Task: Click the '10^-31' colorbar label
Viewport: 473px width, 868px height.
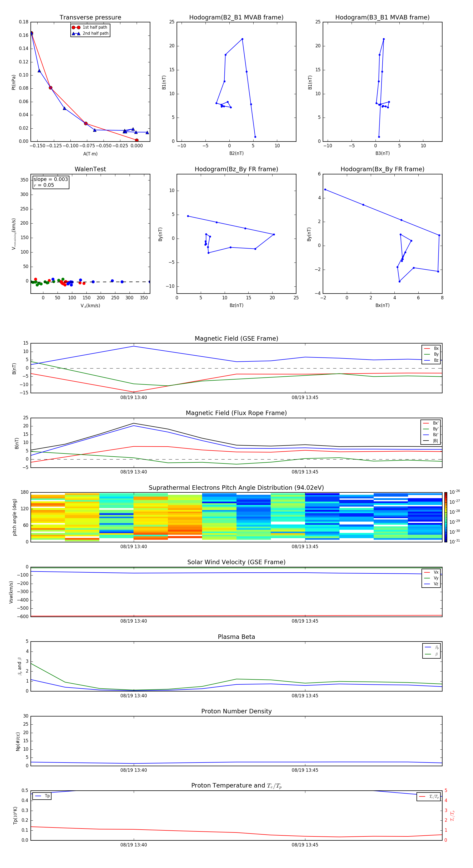Action: 455,542
